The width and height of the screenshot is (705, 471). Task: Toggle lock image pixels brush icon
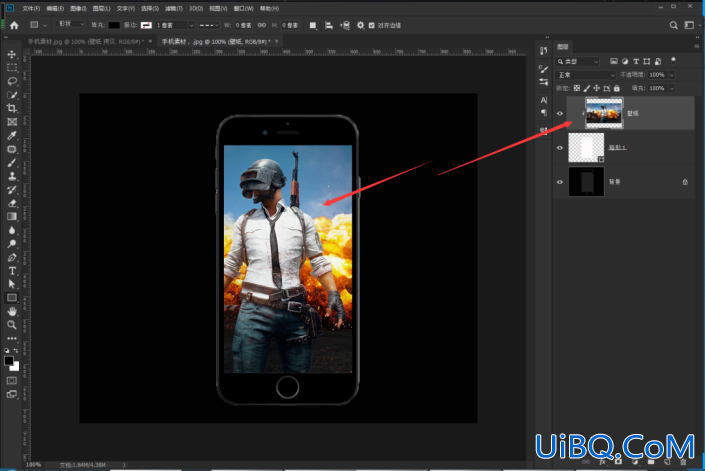click(x=587, y=88)
